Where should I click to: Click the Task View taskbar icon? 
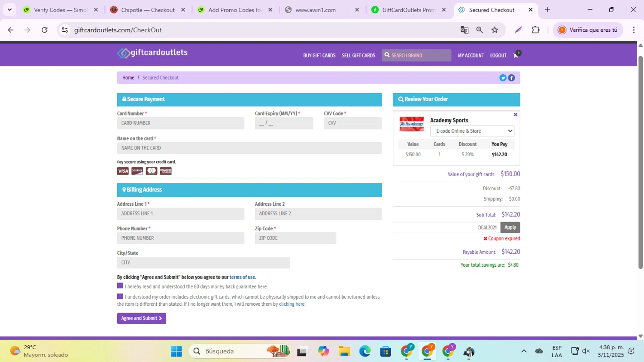(302, 351)
